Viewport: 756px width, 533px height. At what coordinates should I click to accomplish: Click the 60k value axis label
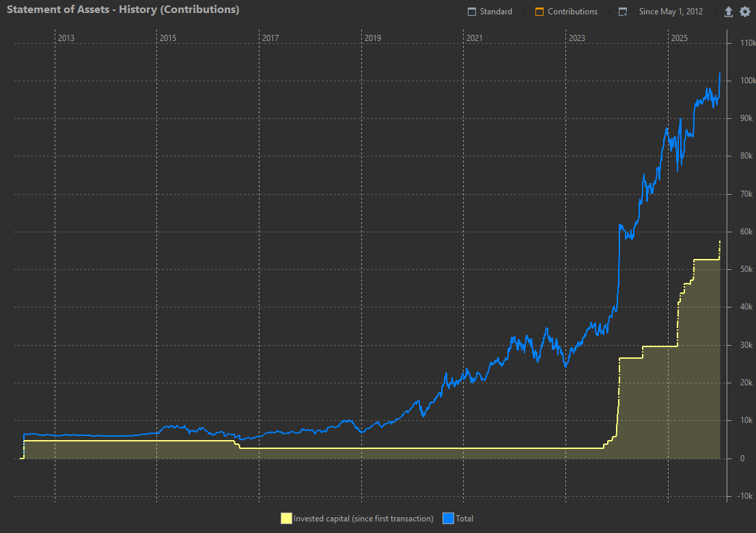point(747,232)
